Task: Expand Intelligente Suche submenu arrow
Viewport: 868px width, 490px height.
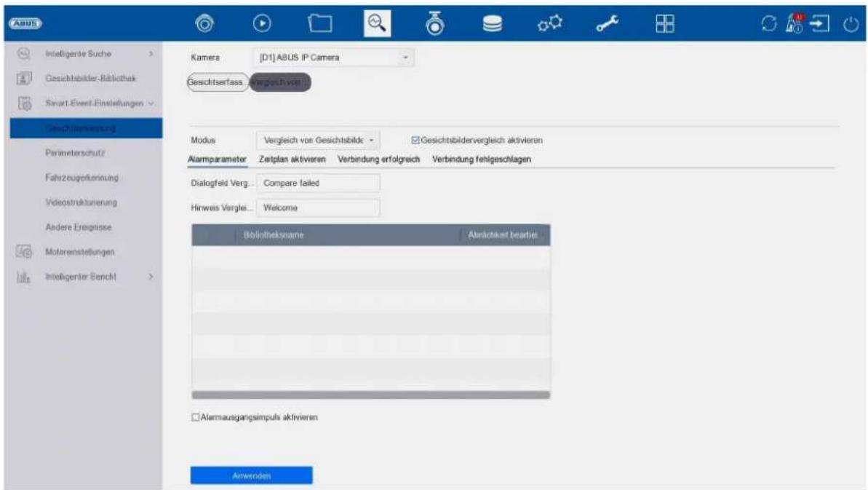Action: click(x=151, y=54)
